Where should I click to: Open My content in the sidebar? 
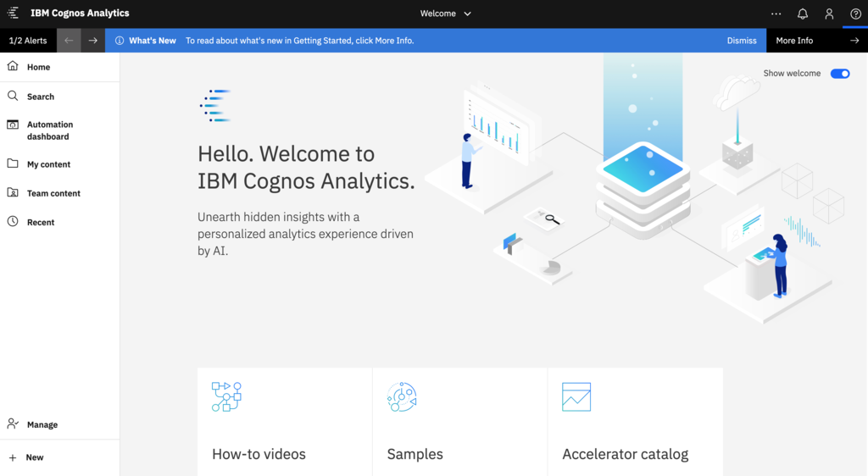click(48, 164)
